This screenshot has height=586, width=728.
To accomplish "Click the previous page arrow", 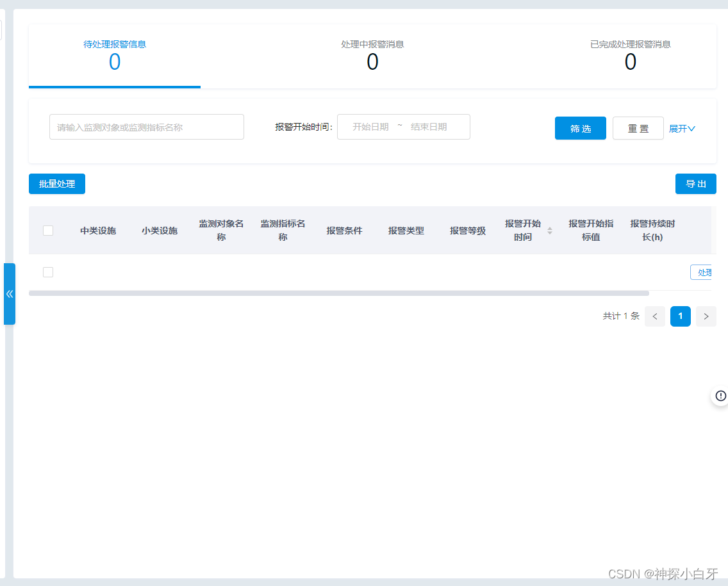I will click(x=654, y=316).
